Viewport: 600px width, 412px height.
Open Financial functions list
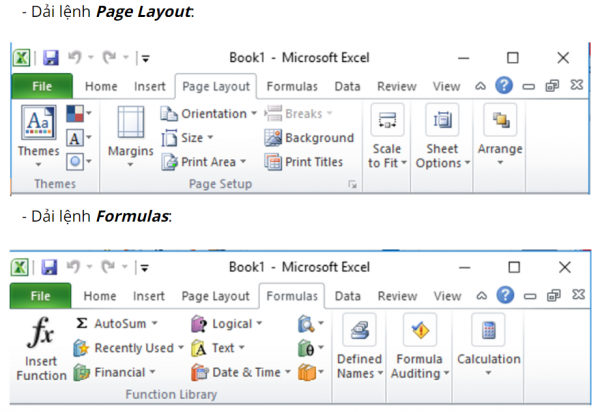114,372
